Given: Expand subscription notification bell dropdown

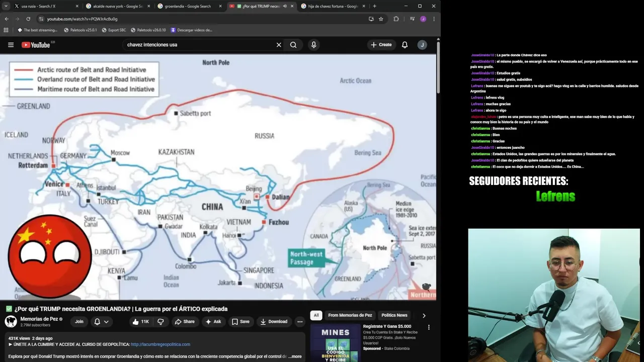Looking at the screenshot, I should pyautogui.click(x=101, y=322).
